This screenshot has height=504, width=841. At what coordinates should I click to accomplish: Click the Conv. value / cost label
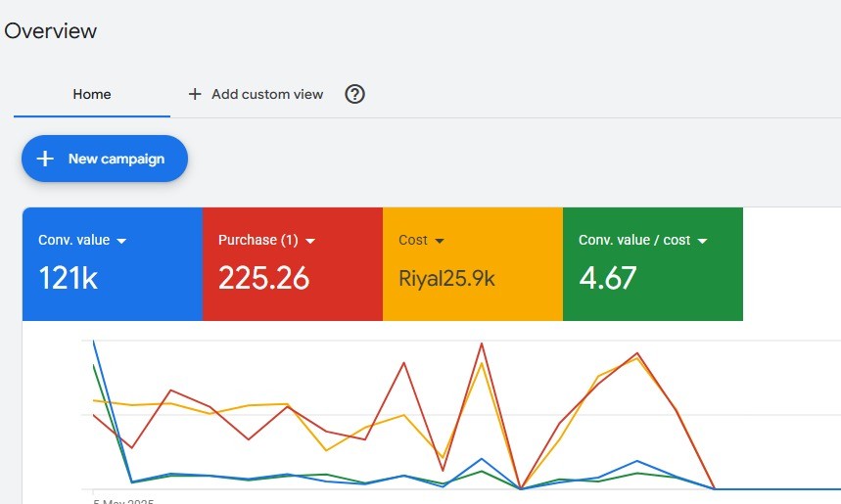click(634, 241)
